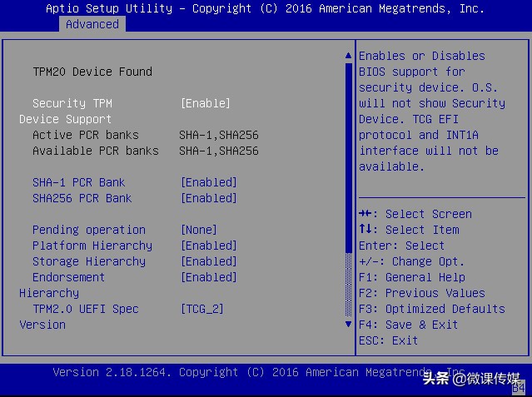Click the 'Enables or Disables' help text
This screenshot has width=532, height=397.
(422, 56)
